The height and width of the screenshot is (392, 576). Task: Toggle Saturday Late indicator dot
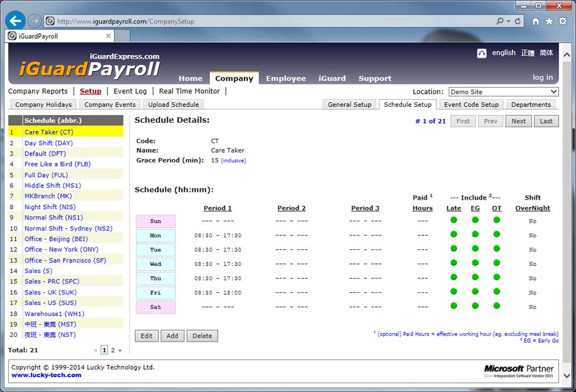pos(454,306)
